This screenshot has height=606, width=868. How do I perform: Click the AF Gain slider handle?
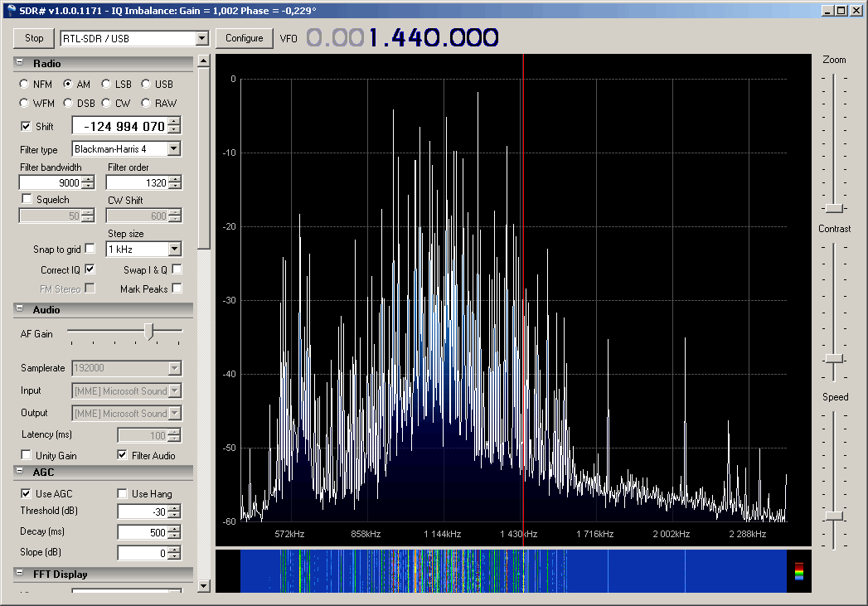tap(148, 332)
